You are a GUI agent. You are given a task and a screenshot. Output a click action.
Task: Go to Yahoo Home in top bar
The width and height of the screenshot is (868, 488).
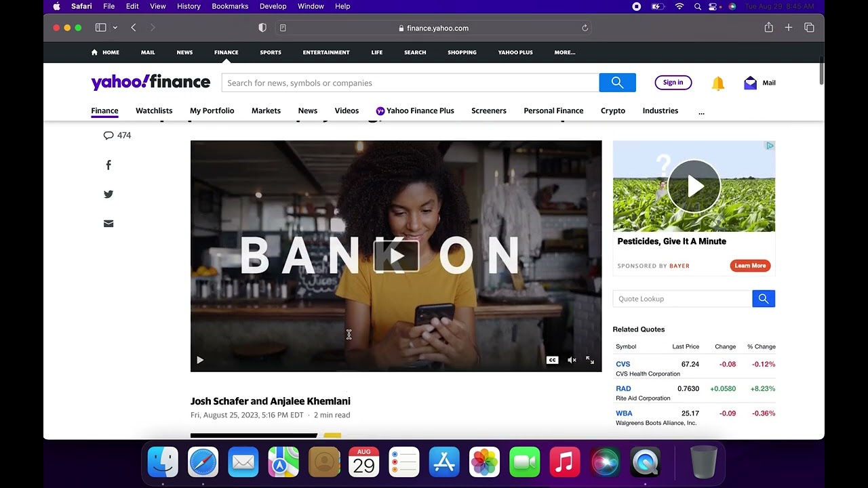pos(105,52)
